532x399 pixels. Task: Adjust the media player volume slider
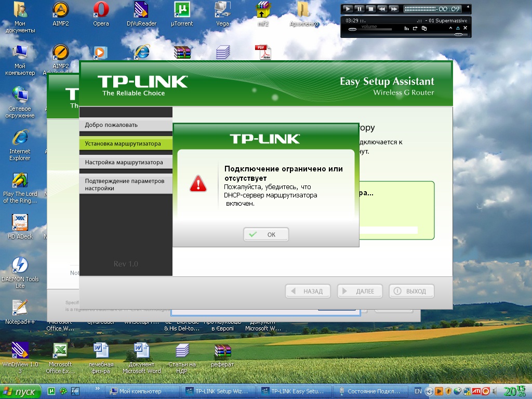point(353,30)
